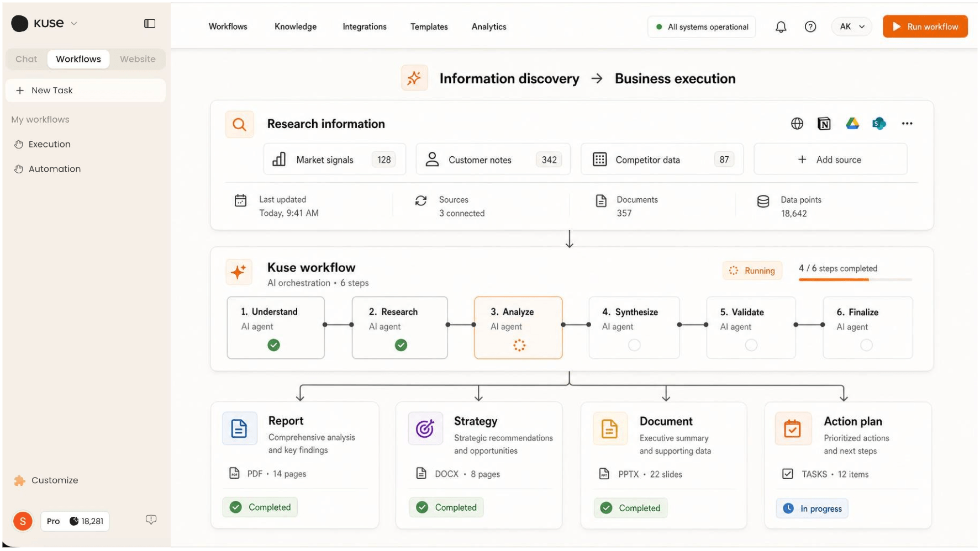Select the Notion source icon
The height and width of the screenshot is (551, 980).
pyautogui.click(x=824, y=124)
